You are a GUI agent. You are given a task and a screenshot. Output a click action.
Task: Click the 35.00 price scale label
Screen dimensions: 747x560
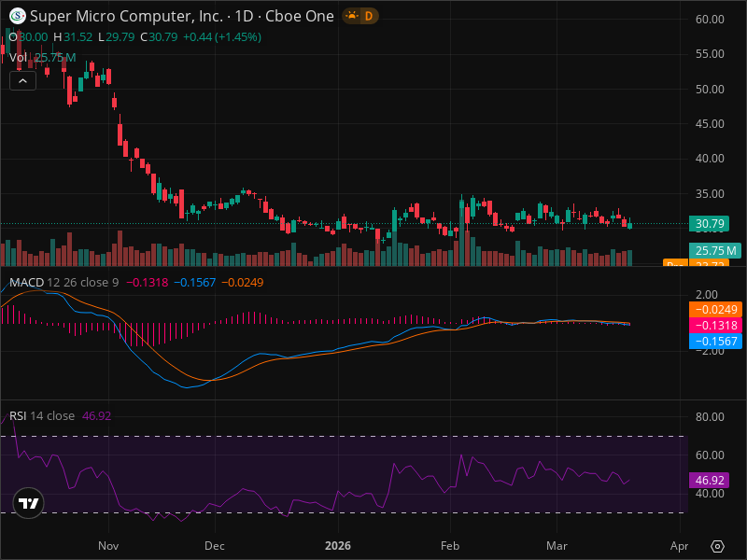pos(710,194)
